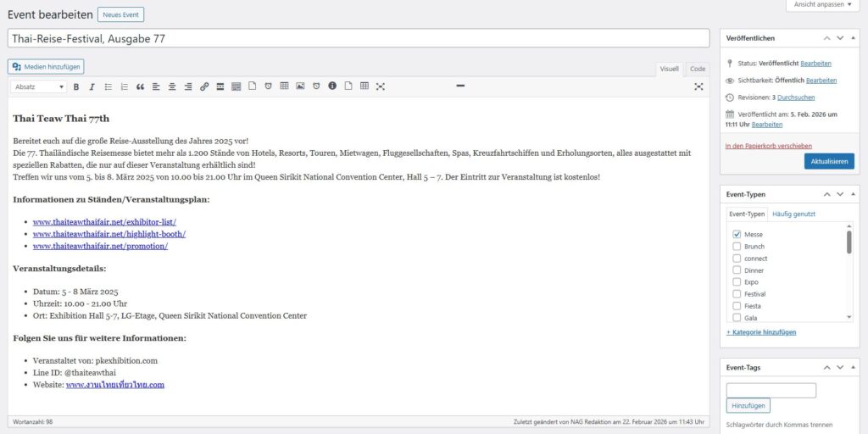Click the Event-Tags input field
This screenshot has width=868, height=434.
click(x=771, y=390)
